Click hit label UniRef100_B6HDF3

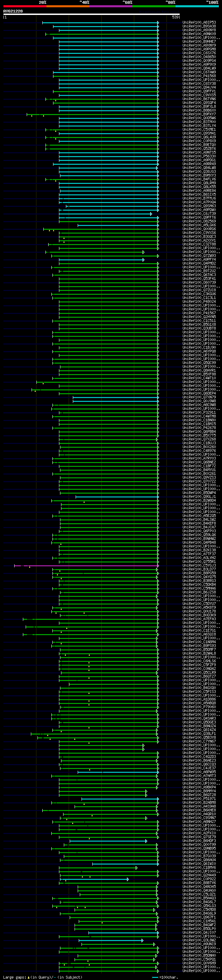click(199, 841)
